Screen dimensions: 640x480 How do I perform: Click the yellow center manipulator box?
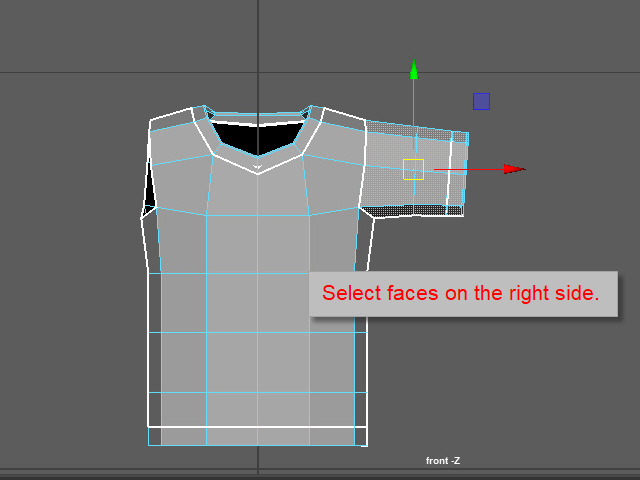(413, 169)
